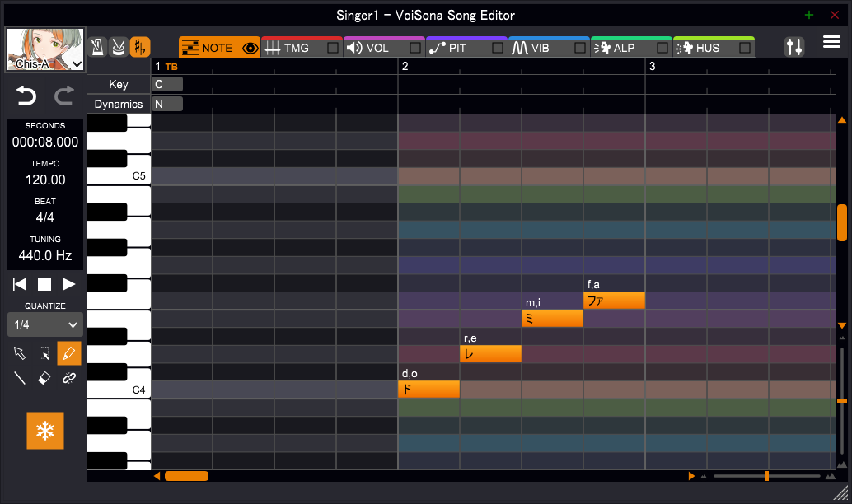Toggle NOTE visibility eye icon
This screenshot has width=852, height=504.
(250, 49)
